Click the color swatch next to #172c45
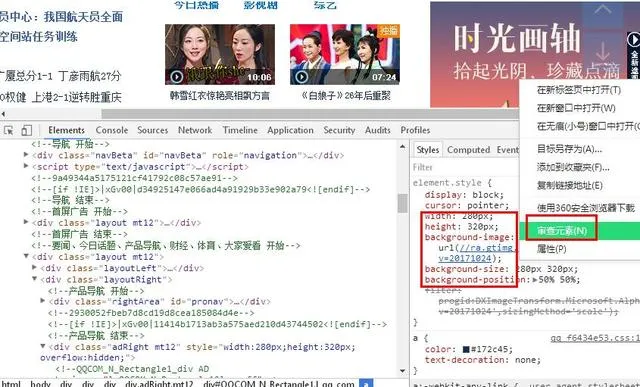 [466, 349]
